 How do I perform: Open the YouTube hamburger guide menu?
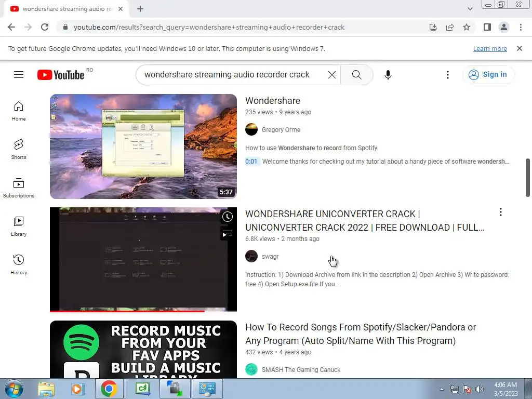coord(19,74)
